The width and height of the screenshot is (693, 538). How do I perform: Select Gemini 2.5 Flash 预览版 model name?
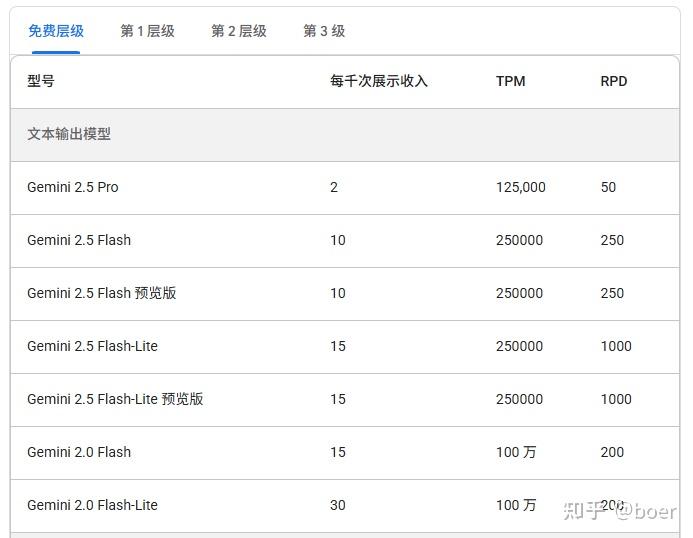click(102, 293)
